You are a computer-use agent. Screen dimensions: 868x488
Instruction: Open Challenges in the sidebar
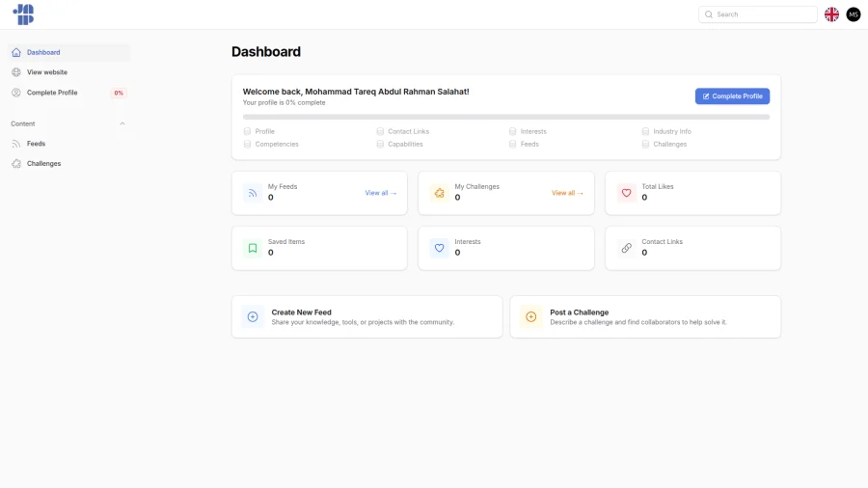(69, 164)
